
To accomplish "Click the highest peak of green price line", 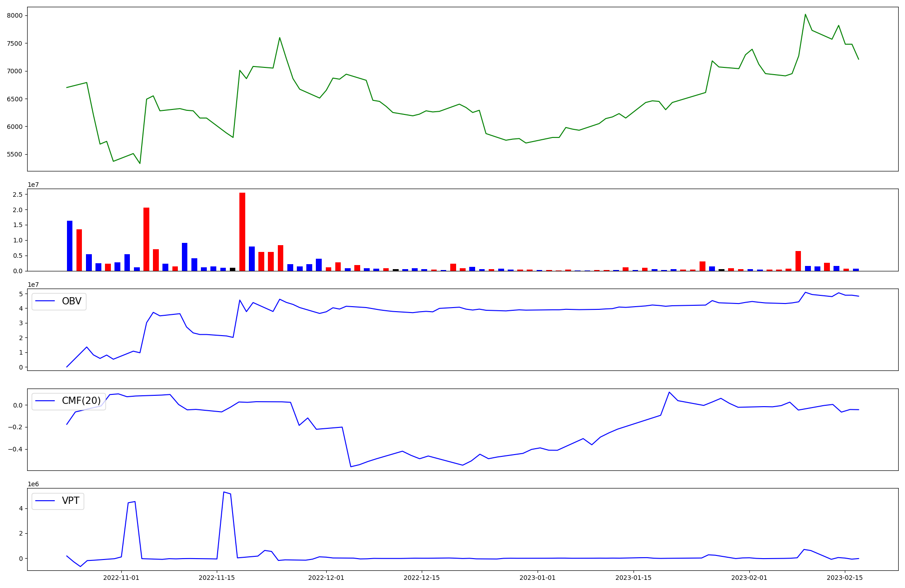I will pos(805,14).
